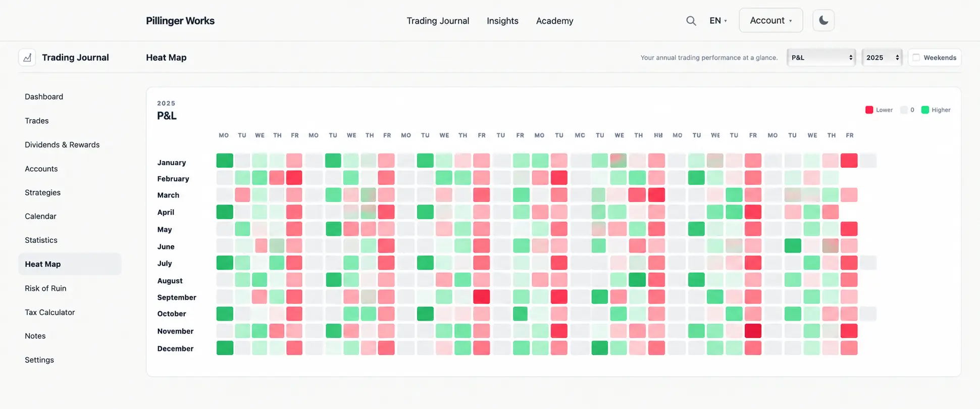Open Dividends & Rewards in sidebar
980x409 pixels.
[x=70, y=144]
